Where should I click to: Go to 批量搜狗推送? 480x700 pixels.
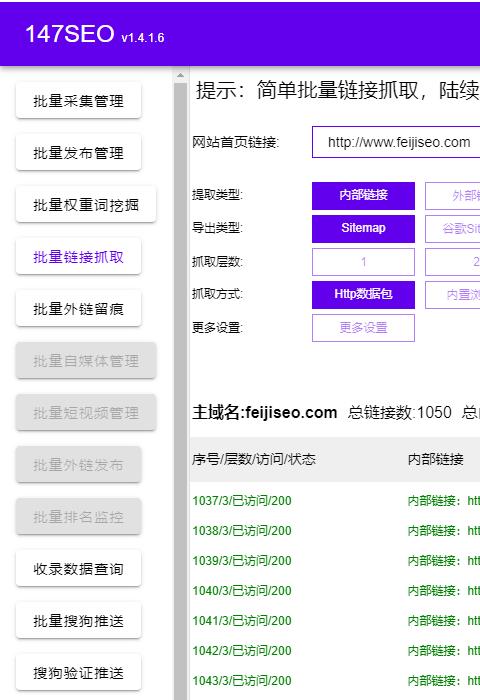79,621
